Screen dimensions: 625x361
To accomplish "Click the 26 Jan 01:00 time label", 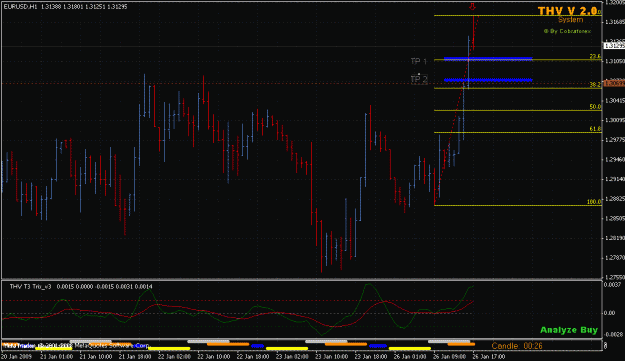I will coord(411,357).
